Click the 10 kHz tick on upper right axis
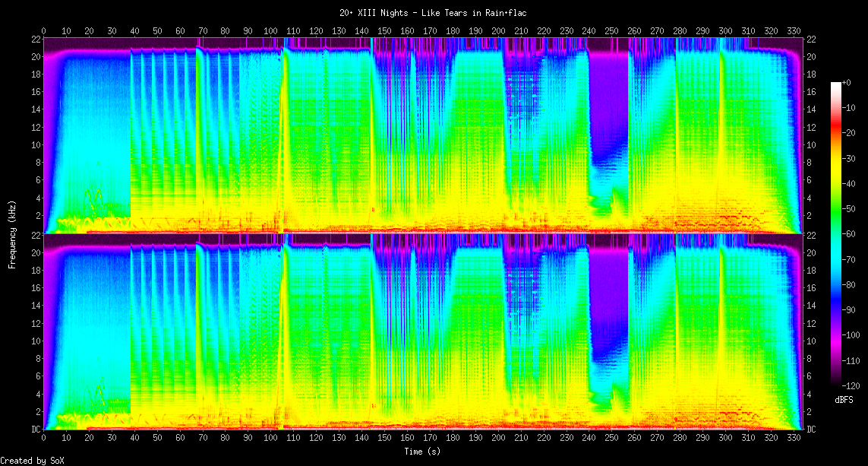This screenshot has width=868, height=466. tap(812, 144)
